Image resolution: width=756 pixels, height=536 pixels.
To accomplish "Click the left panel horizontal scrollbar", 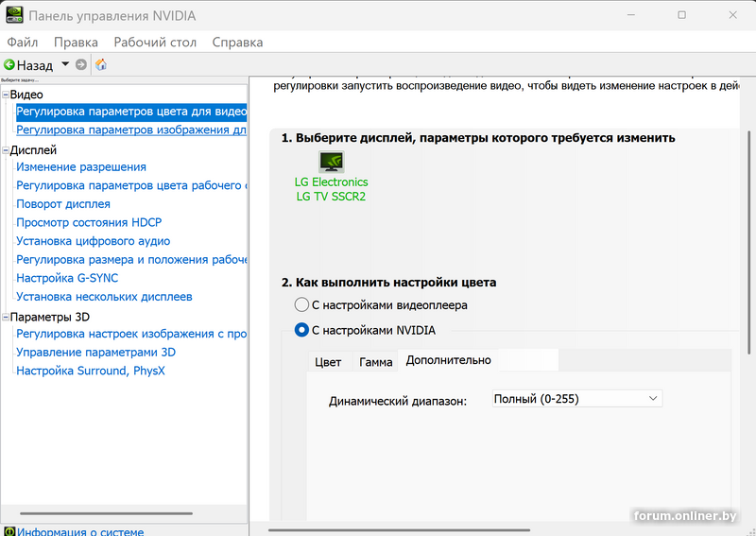I will [x=106, y=513].
